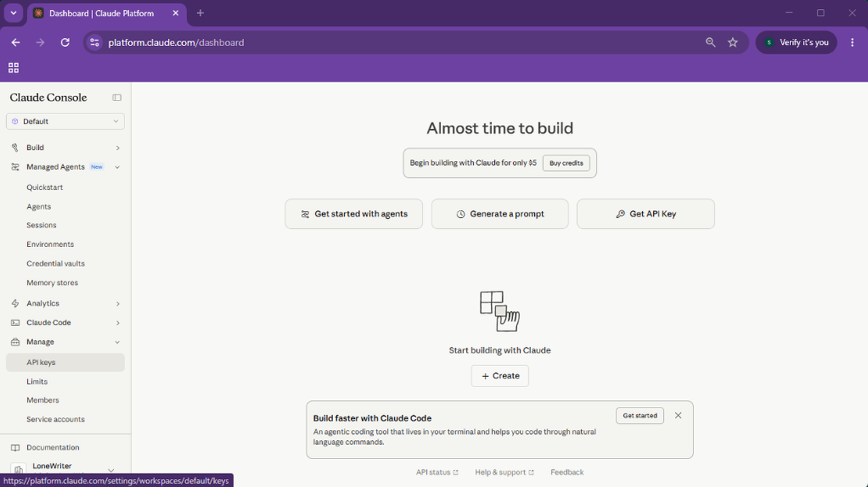Click the Feedback link
The height and width of the screenshot is (487, 868).
pyautogui.click(x=567, y=472)
